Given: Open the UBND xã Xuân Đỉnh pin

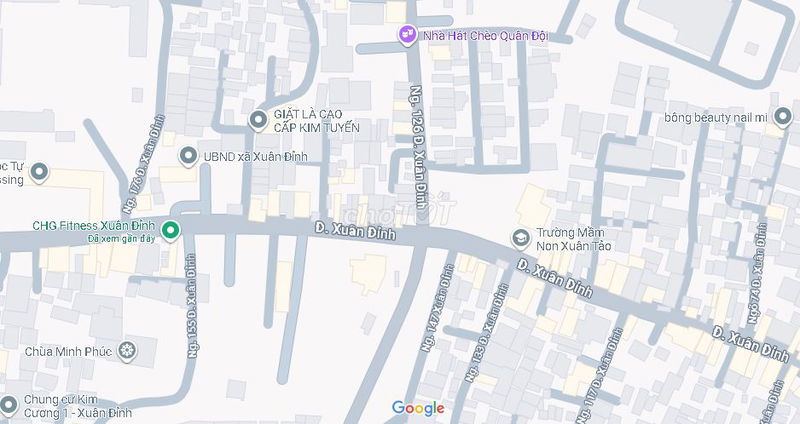Looking at the screenshot, I should (x=188, y=157).
